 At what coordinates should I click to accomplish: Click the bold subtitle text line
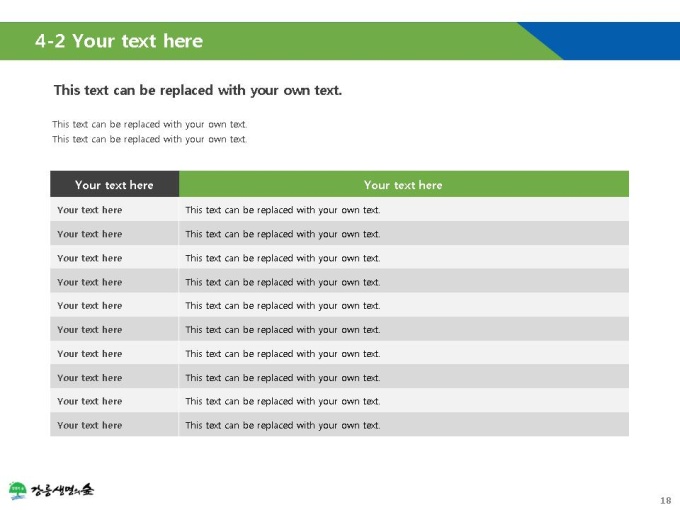(198, 90)
